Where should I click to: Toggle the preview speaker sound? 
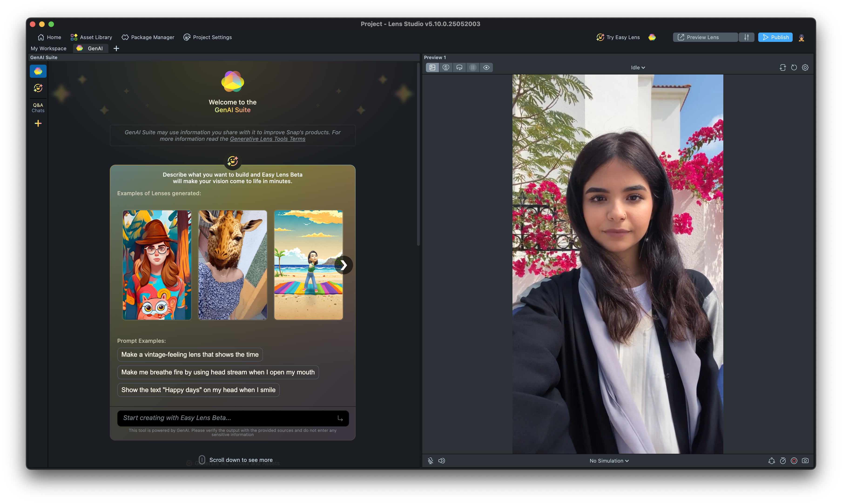[441, 461]
